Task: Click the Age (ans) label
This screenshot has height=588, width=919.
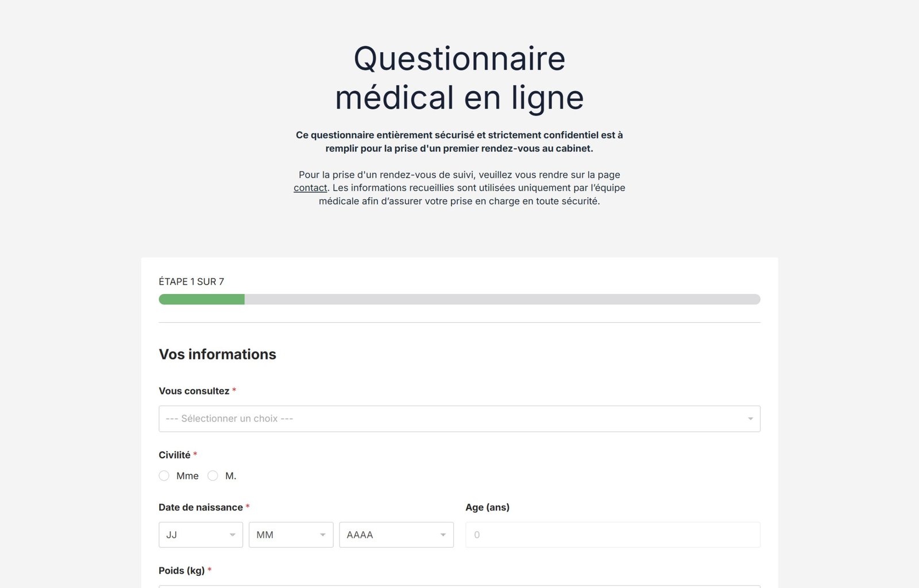Action: coord(487,507)
